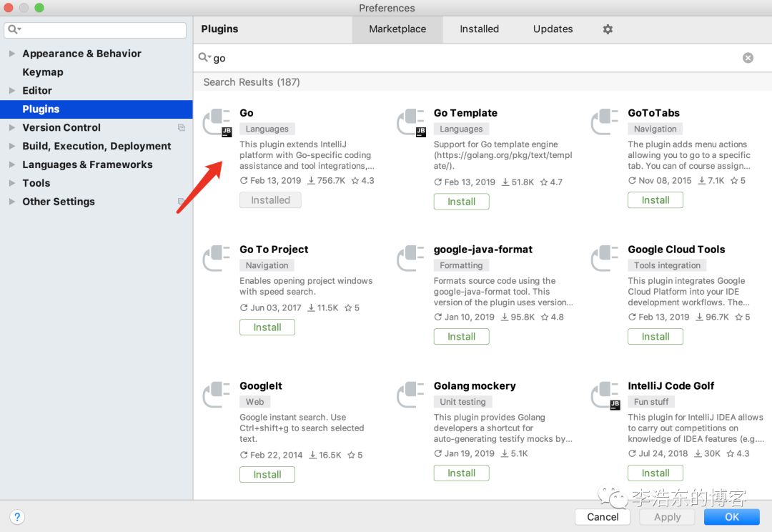
Task: Install the GoogleIt plugin
Action: point(267,474)
